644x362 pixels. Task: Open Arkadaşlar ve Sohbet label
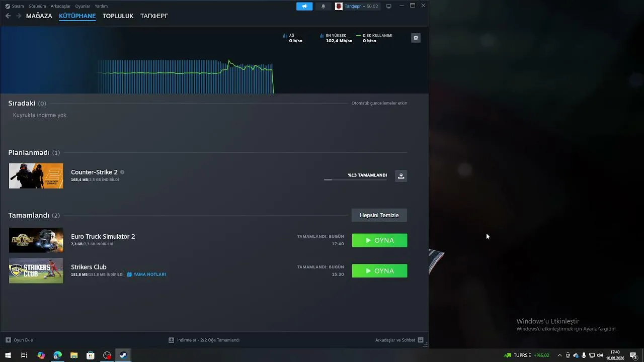point(395,340)
